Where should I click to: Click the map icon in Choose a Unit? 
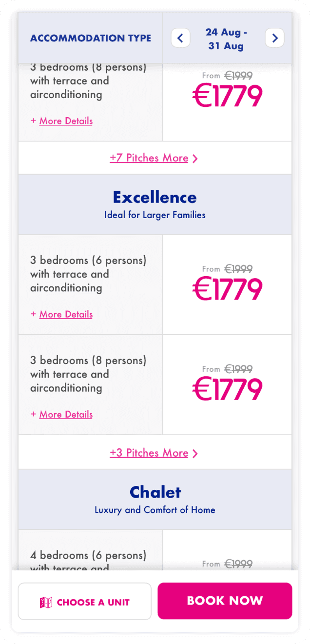(x=46, y=603)
